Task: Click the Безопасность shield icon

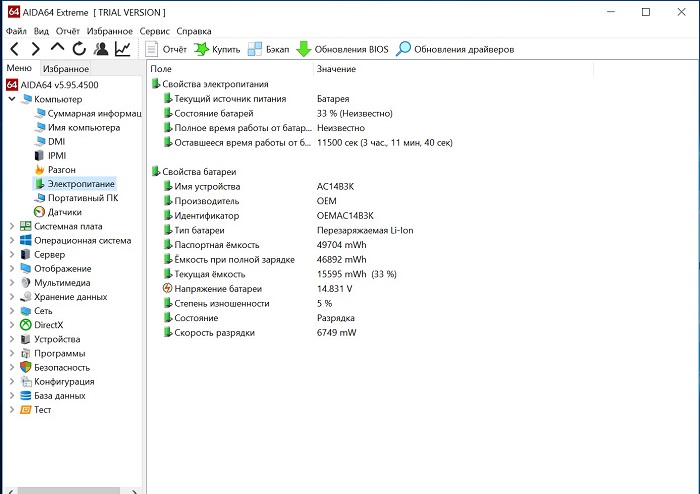Action: pos(26,367)
